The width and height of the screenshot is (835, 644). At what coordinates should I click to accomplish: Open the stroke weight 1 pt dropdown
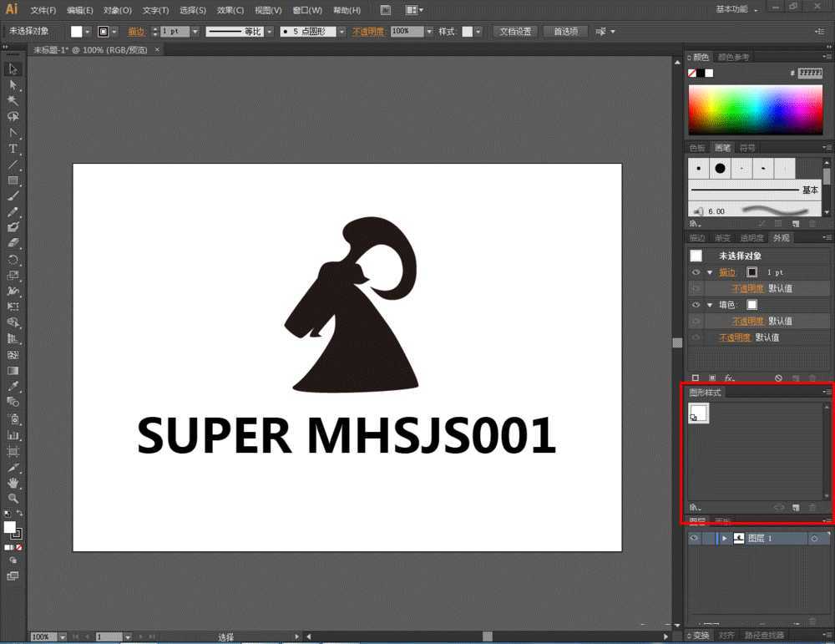195,32
